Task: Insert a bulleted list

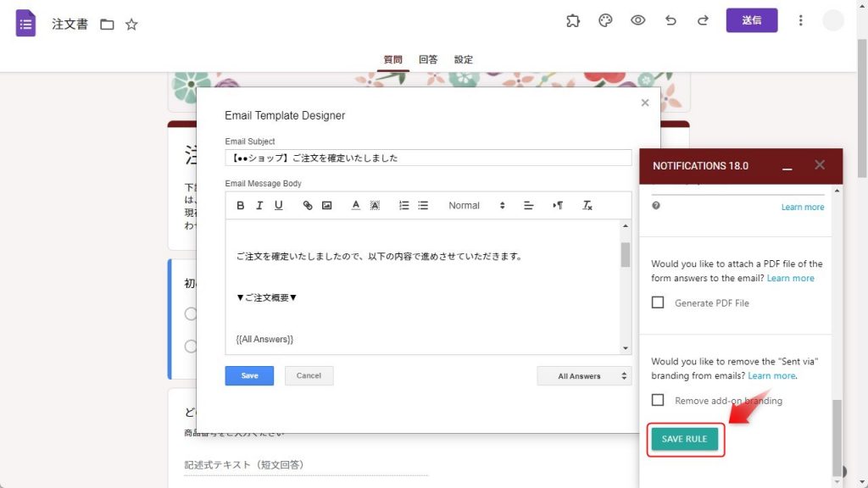Action: point(423,205)
